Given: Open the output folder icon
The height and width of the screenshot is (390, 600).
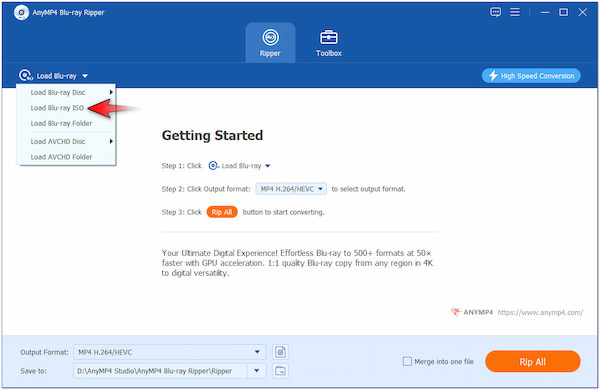Looking at the screenshot, I should pyautogui.click(x=280, y=371).
